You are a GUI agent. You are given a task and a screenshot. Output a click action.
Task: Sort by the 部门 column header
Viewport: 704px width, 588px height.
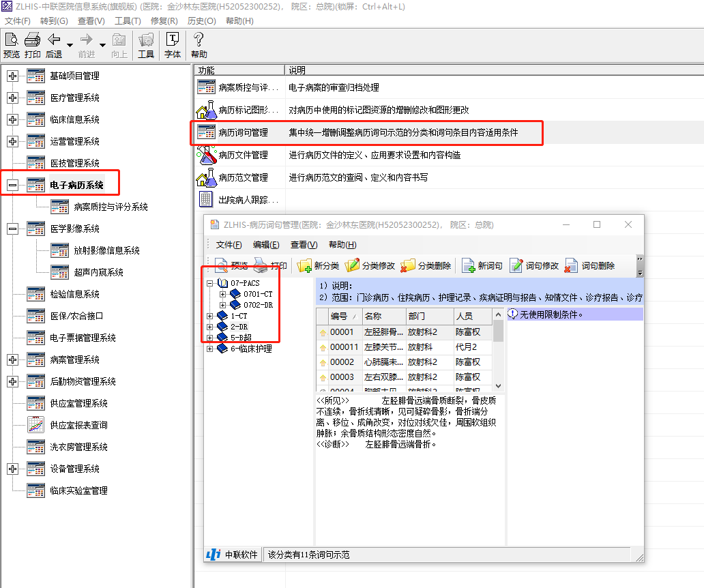point(430,317)
